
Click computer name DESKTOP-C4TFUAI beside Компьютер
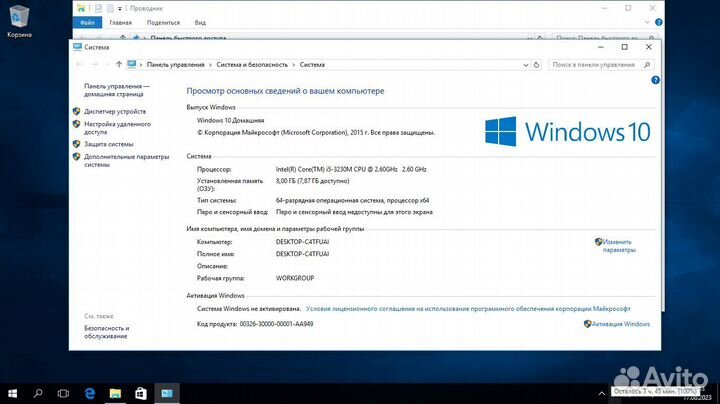coord(302,241)
